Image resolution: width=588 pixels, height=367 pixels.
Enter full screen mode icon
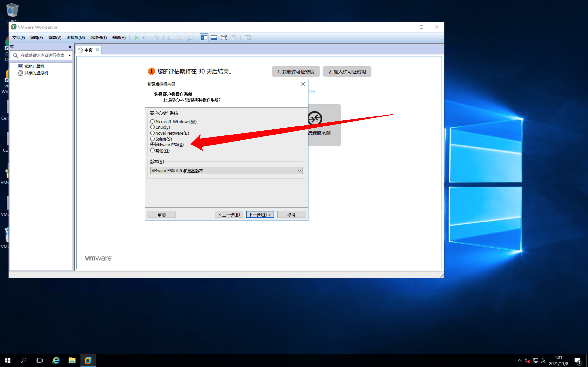click(224, 38)
